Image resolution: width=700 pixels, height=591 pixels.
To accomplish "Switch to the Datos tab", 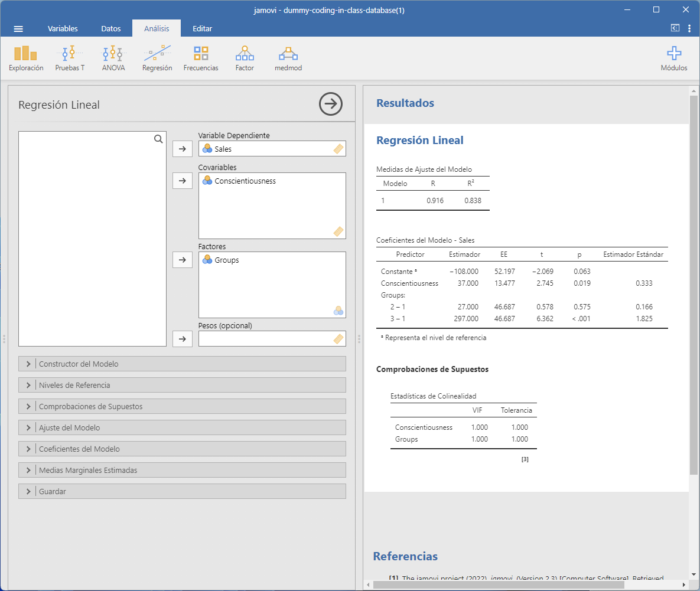I will (x=111, y=28).
